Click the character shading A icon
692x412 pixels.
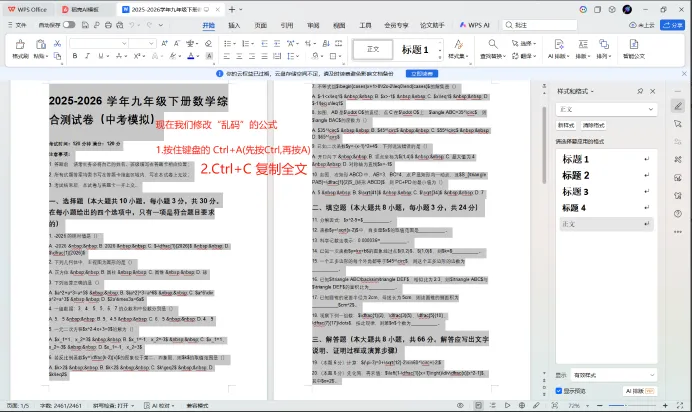209,56
